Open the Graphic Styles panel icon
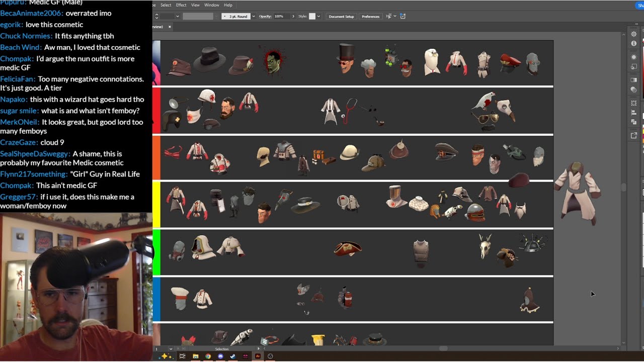Screen dimensions: 644x362 pyautogui.click(x=633, y=67)
